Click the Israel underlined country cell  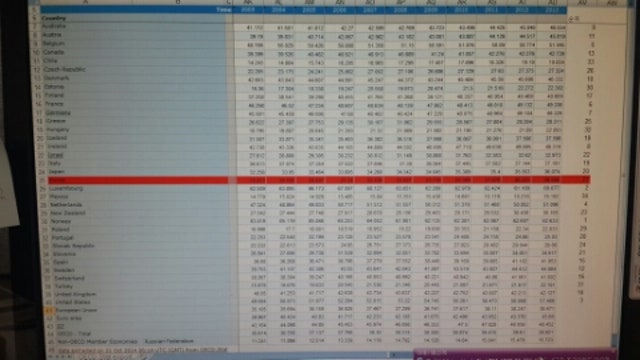point(56,156)
